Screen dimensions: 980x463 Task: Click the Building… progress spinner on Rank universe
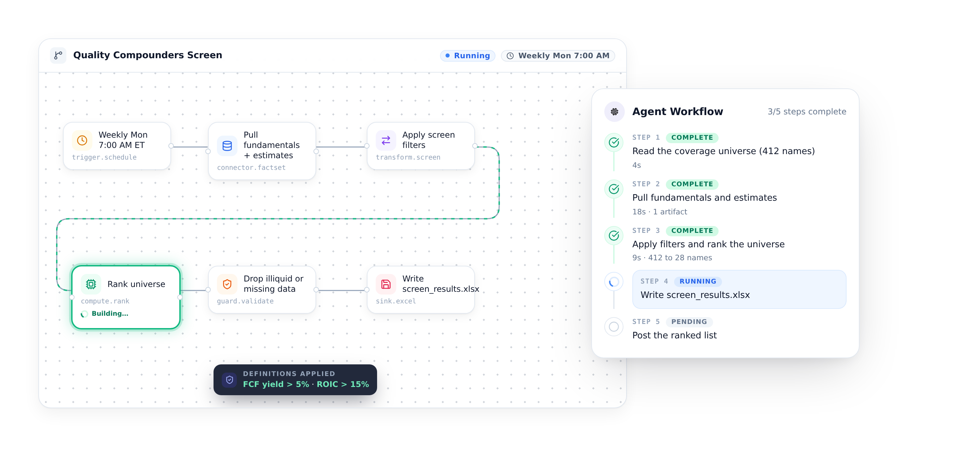tap(85, 314)
